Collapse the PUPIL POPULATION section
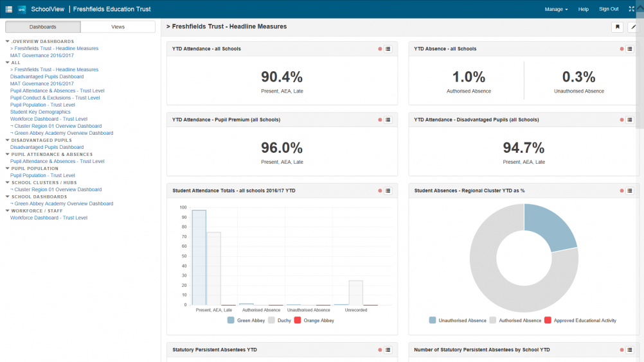Image resolution: width=644 pixels, height=362 pixels. coord(8,169)
